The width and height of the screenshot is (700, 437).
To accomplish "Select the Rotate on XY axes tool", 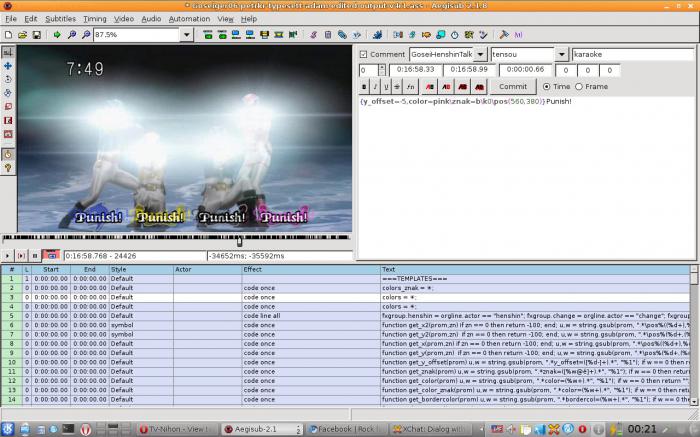I will [8, 93].
